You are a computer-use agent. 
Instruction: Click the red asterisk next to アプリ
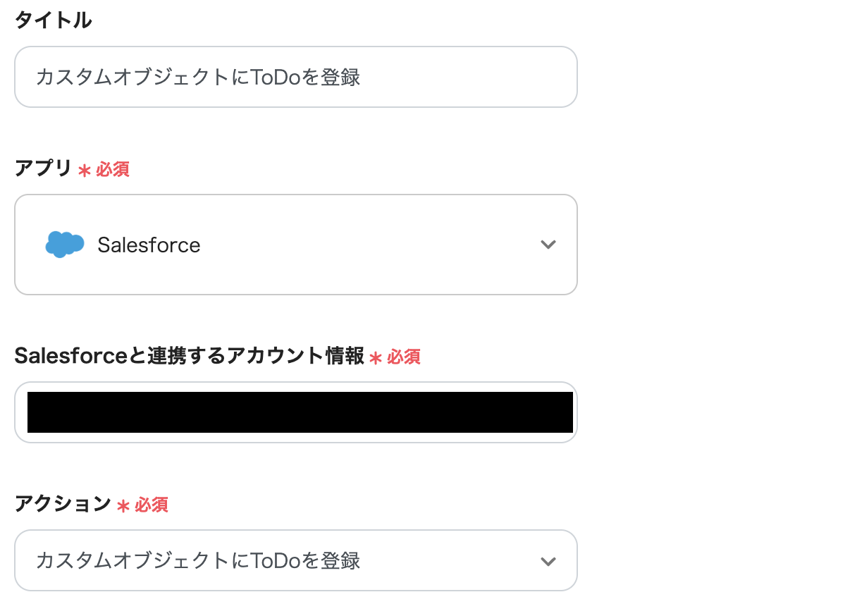pyautogui.click(x=85, y=171)
